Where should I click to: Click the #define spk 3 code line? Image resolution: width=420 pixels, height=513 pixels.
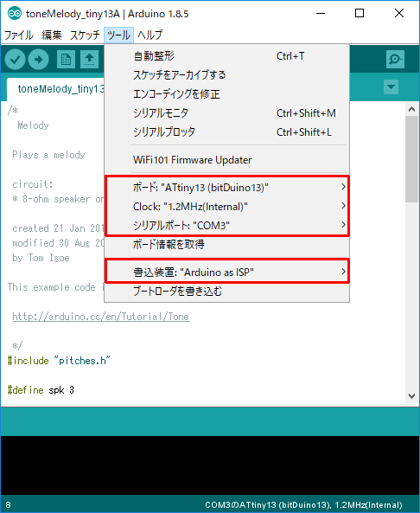pos(41,390)
